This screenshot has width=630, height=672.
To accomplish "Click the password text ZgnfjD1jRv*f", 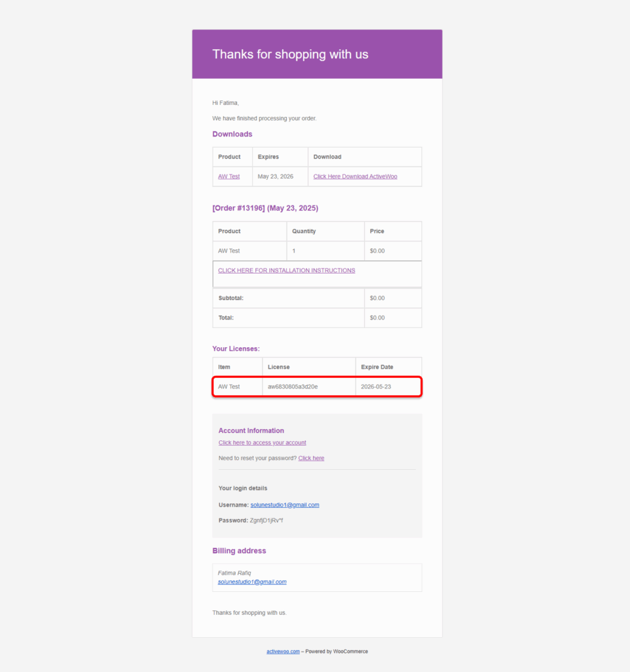I will 266,520.
